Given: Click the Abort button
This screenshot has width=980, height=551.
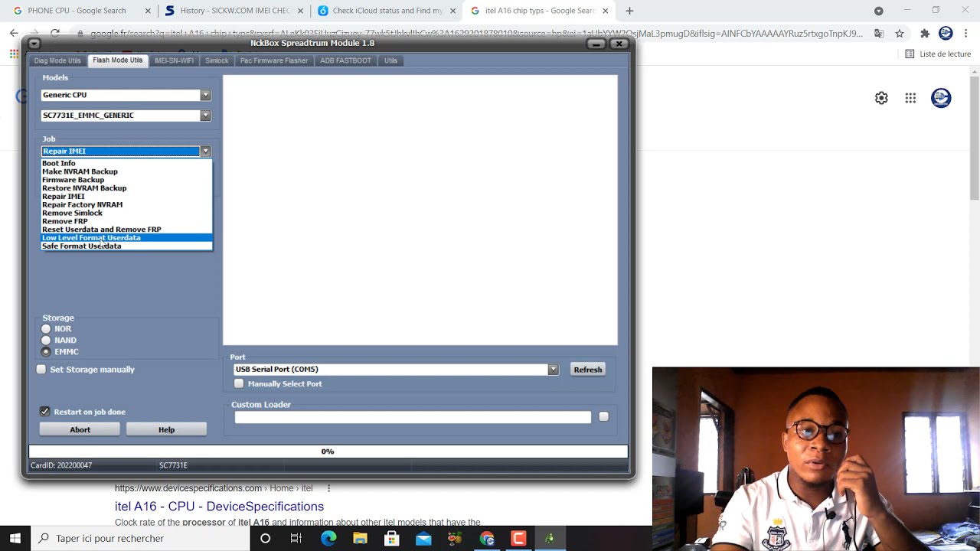Looking at the screenshot, I should (x=80, y=430).
